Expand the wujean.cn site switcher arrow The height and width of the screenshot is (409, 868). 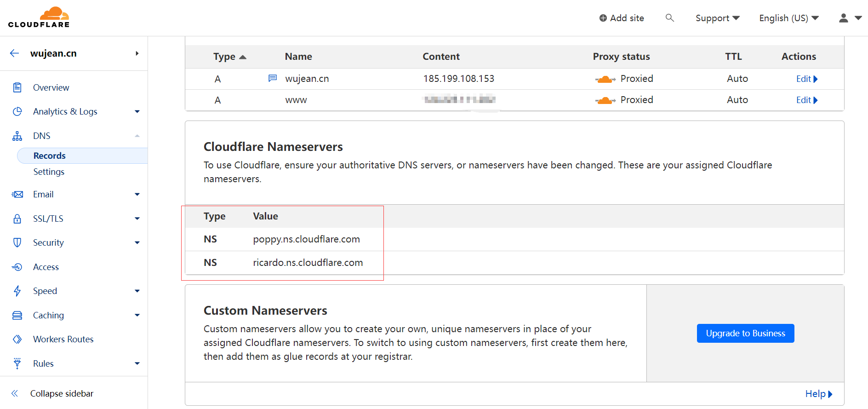[137, 53]
